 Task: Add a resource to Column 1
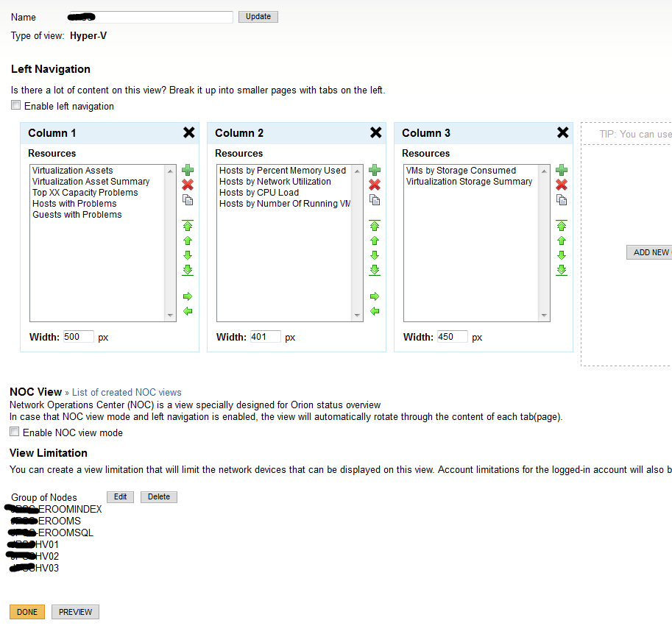(x=187, y=170)
